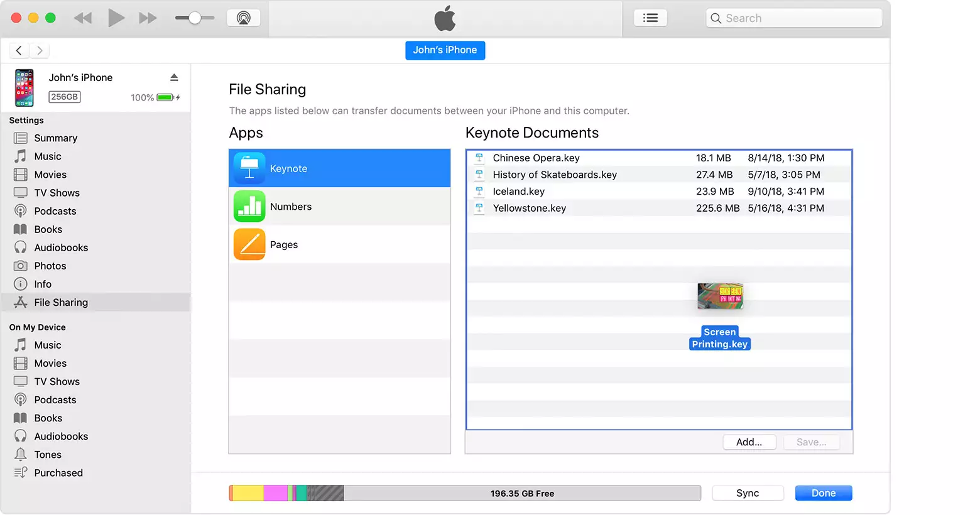The image size is (980, 515).
Task: Click the Add... button
Action: click(x=749, y=442)
